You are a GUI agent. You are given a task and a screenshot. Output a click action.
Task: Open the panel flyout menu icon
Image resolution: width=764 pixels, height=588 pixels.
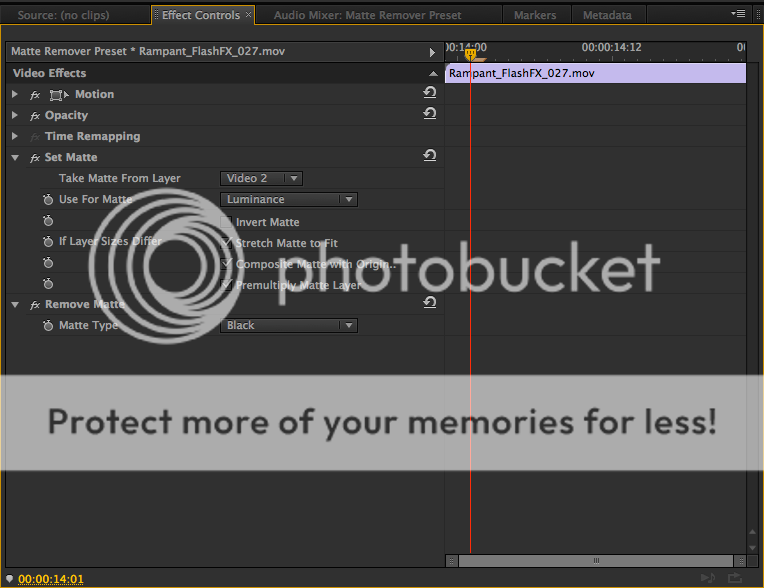click(x=738, y=14)
